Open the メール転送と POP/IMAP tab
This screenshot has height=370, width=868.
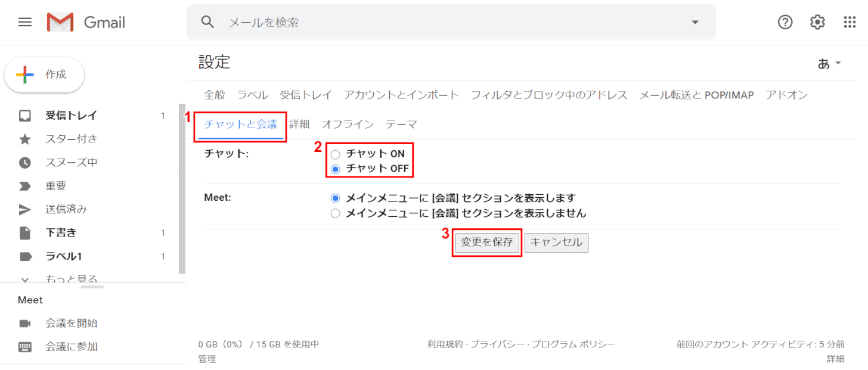(x=697, y=95)
